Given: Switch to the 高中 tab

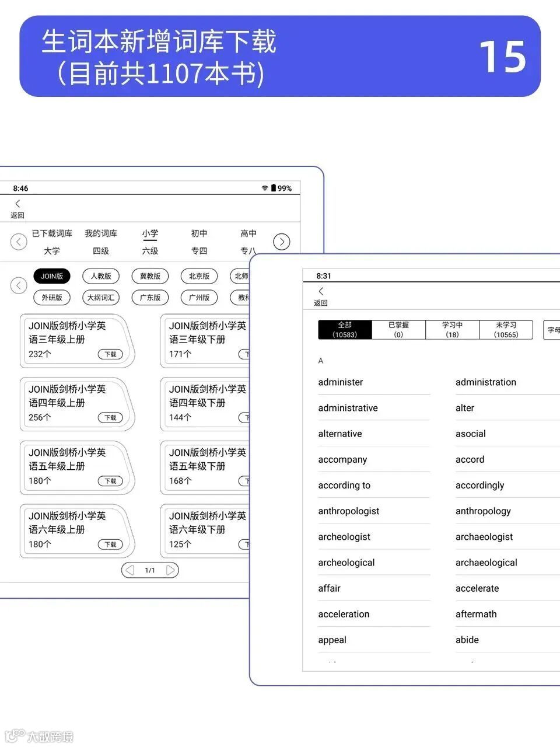Looking at the screenshot, I should tap(249, 233).
